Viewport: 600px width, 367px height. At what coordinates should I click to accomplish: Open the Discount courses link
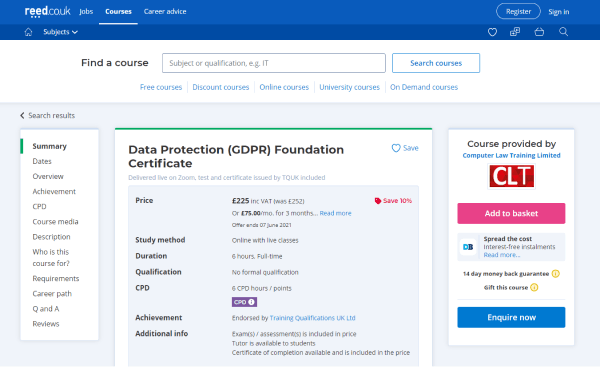pyautogui.click(x=221, y=87)
